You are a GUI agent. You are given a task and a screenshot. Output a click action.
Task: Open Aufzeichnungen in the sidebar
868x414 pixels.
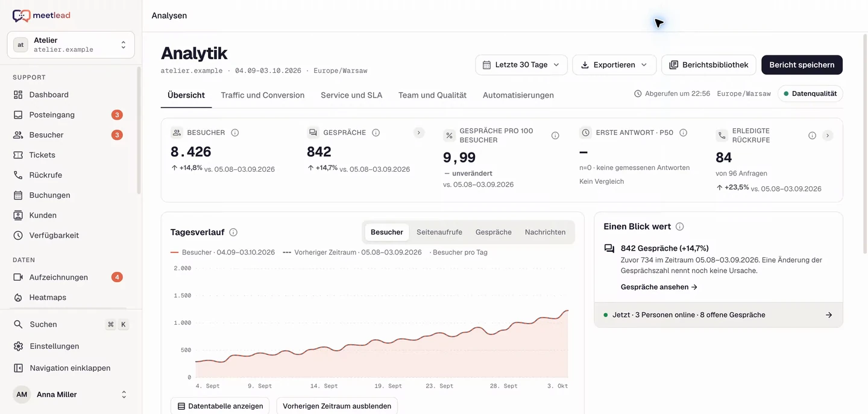tap(70, 277)
